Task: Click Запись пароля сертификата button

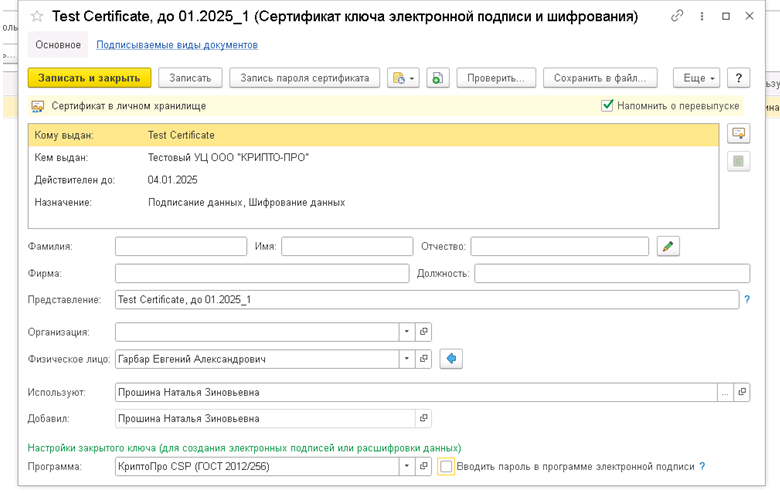Action: click(x=304, y=78)
